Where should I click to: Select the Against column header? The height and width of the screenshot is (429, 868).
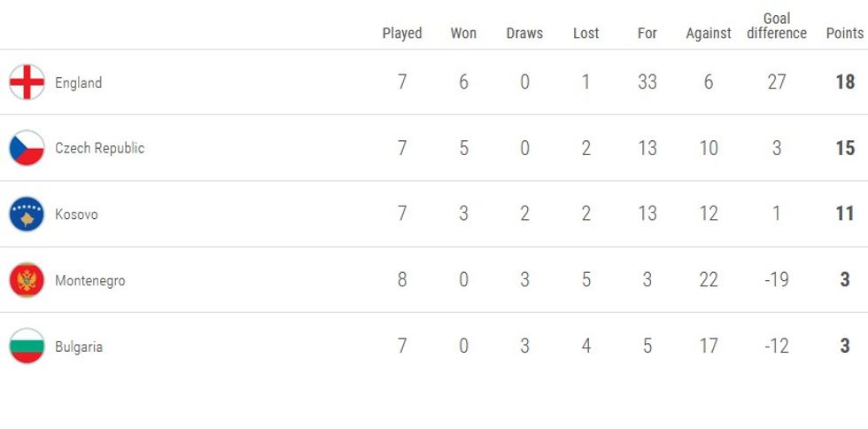coord(709,33)
